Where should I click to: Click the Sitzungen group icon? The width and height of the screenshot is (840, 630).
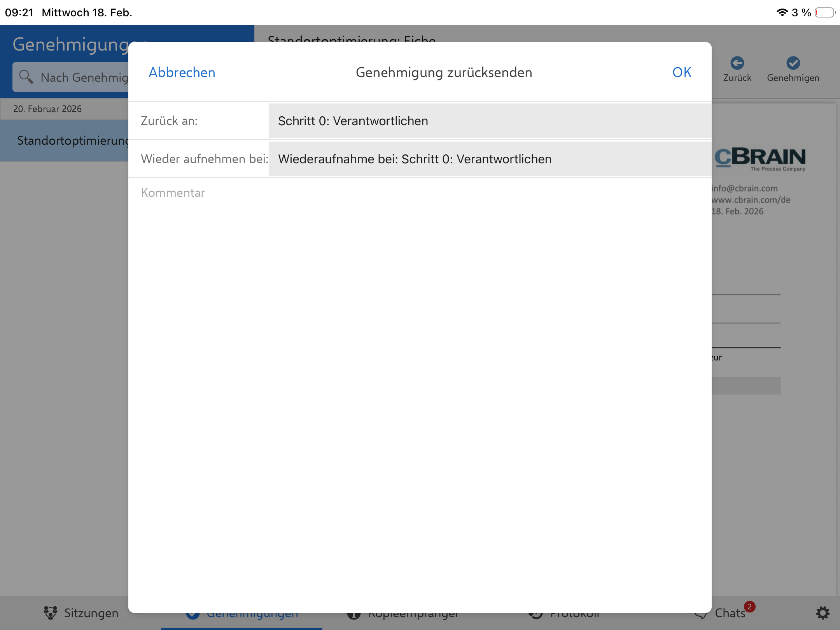pyautogui.click(x=51, y=613)
